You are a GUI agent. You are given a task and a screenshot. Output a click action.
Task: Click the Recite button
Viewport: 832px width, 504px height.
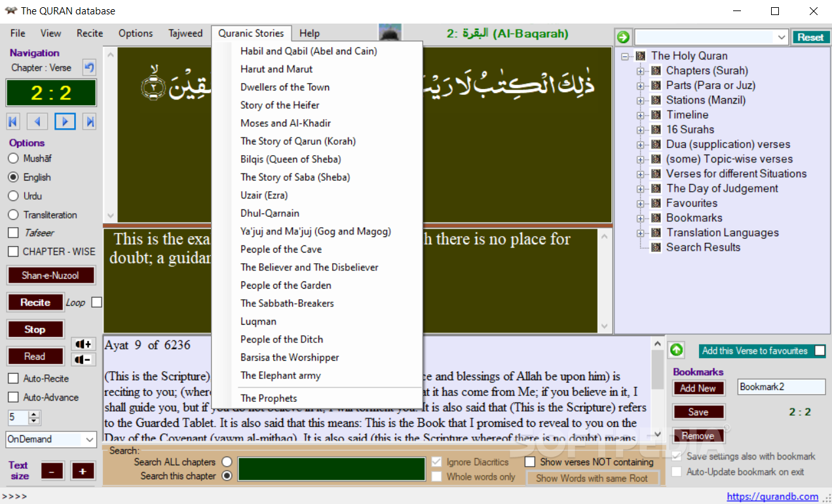(x=35, y=302)
